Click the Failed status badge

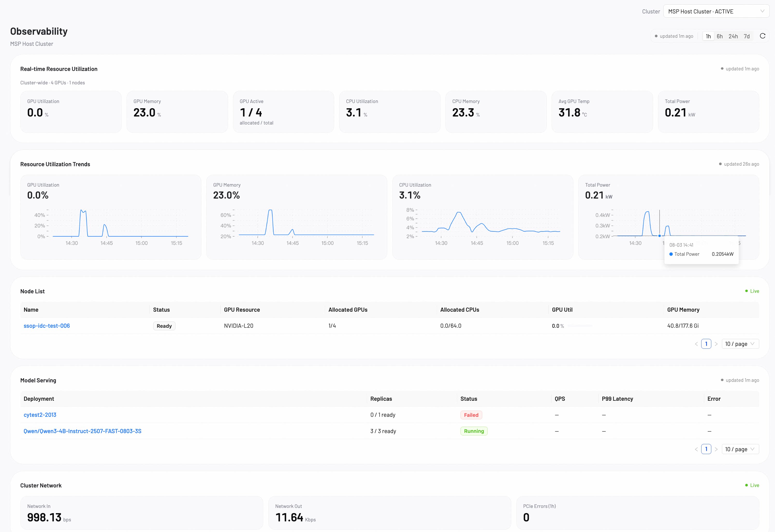pyautogui.click(x=471, y=415)
